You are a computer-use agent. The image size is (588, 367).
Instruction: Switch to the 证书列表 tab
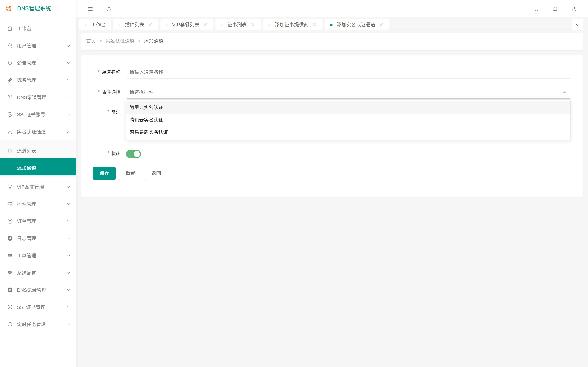237,25
